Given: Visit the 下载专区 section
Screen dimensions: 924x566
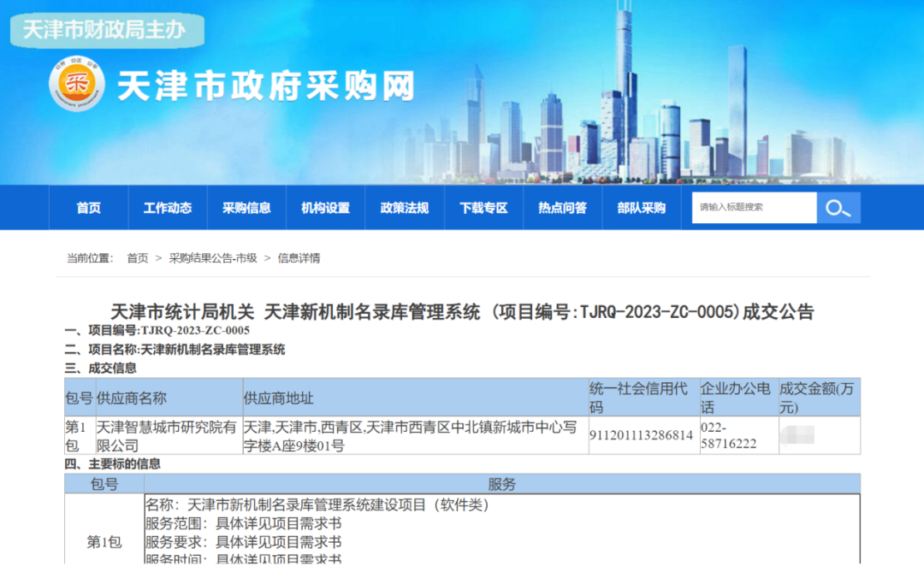Looking at the screenshot, I should [x=483, y=208].
